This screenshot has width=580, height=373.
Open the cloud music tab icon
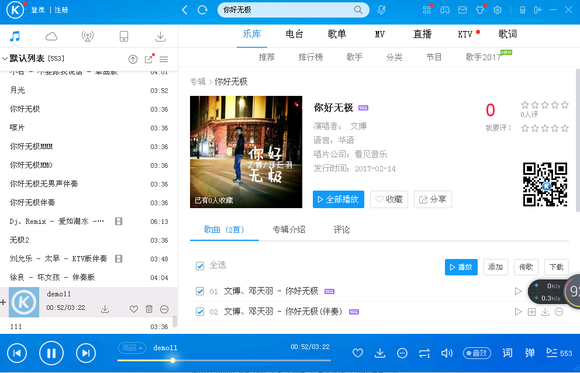51,36
